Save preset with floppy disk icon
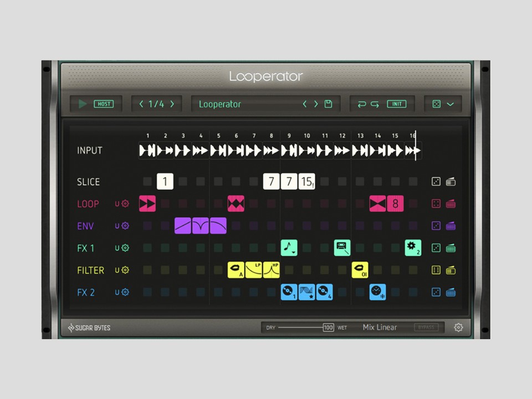 point(328,104)
